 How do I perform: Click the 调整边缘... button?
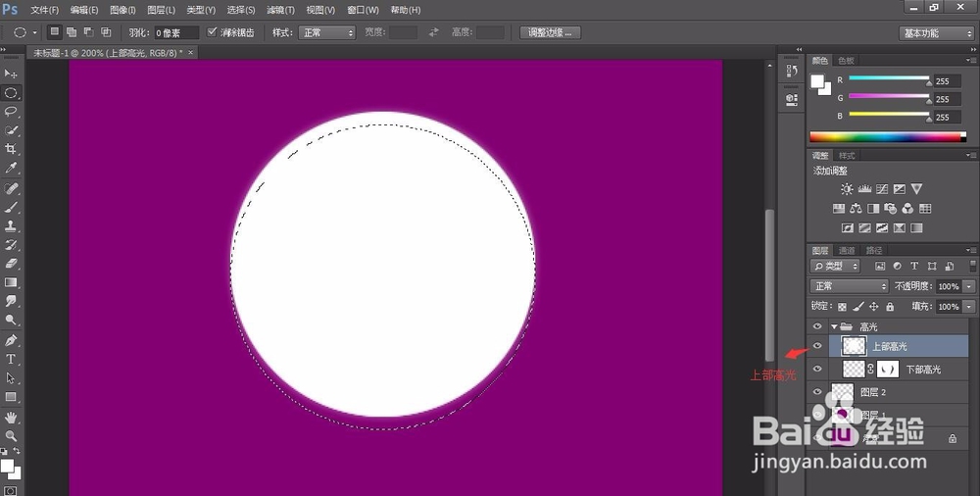[550, 32]
